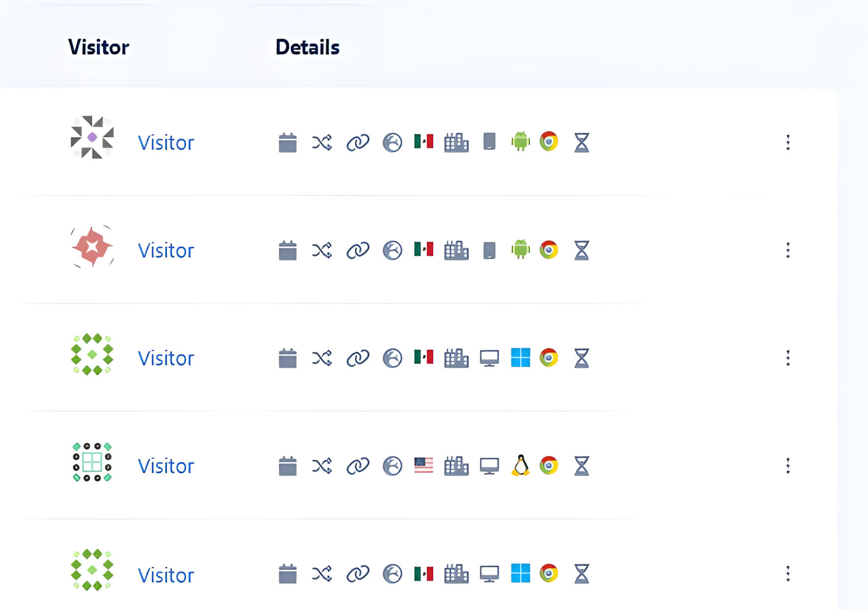Image resolution: width=868 pixels, height=610 pixels.
Task: Click the teal grid visitor avatar
Action: 92,462
